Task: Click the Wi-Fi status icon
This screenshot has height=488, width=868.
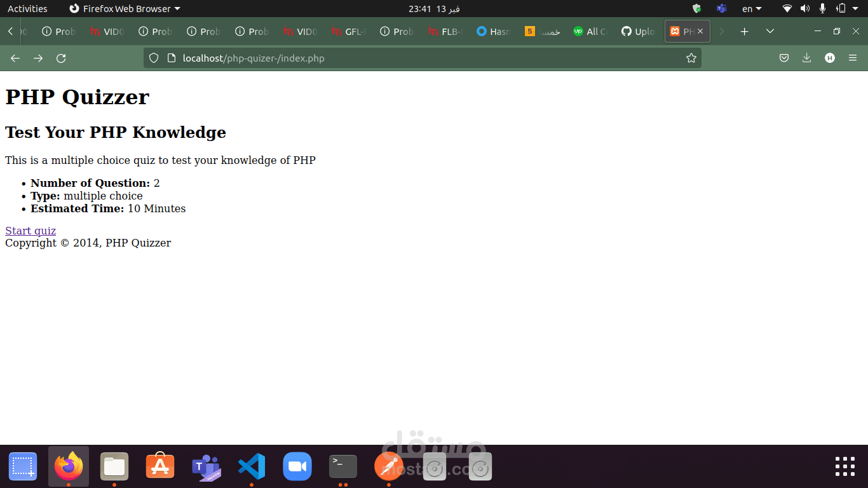Action: pos(787,8)
